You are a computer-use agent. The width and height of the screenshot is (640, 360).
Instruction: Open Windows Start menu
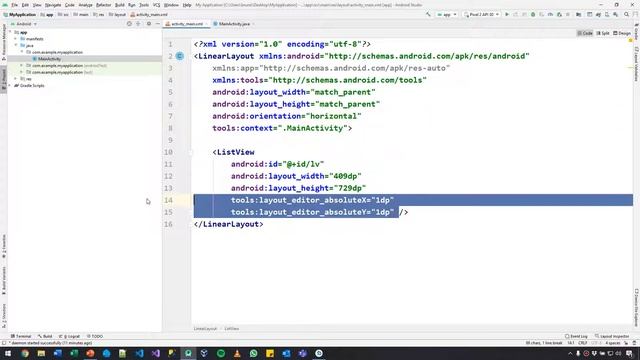coord(8,353)
